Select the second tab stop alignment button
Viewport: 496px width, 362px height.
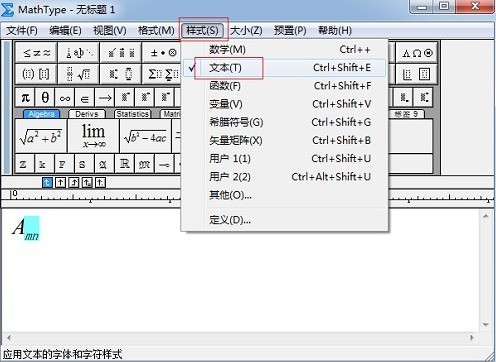tap(60, 182)
